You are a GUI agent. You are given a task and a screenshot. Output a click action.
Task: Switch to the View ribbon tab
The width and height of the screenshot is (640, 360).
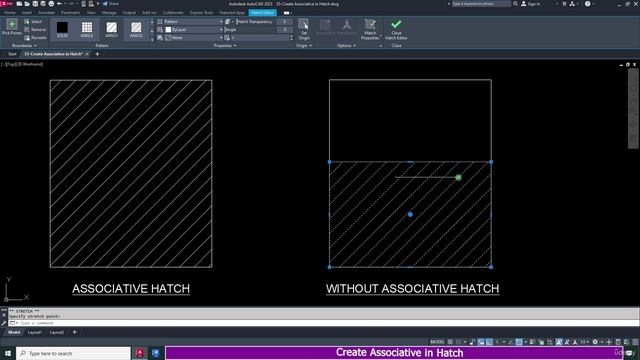point(91,13)
